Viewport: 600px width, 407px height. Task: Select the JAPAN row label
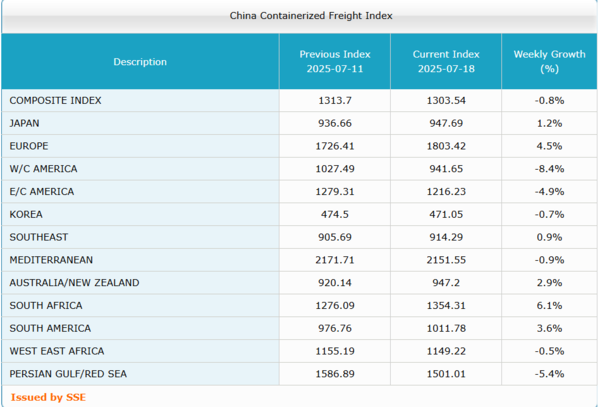tap(25, 123)
